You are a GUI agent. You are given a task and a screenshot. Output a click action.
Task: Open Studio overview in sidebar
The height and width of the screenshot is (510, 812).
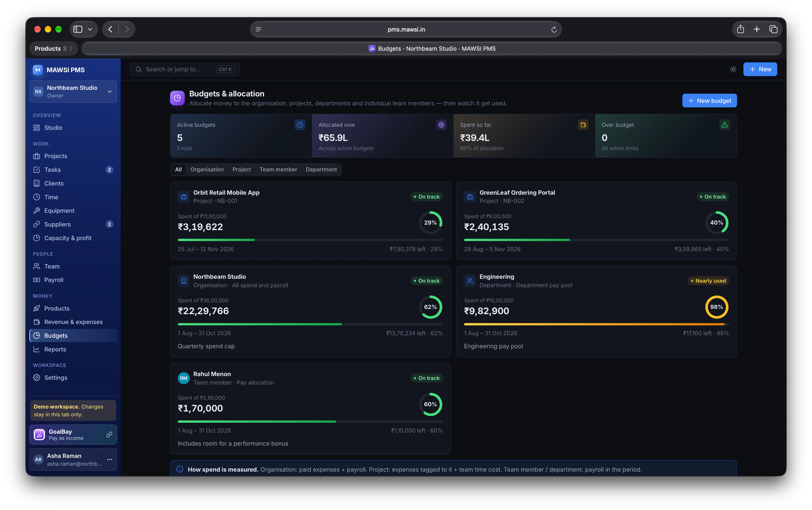[73, 128]
